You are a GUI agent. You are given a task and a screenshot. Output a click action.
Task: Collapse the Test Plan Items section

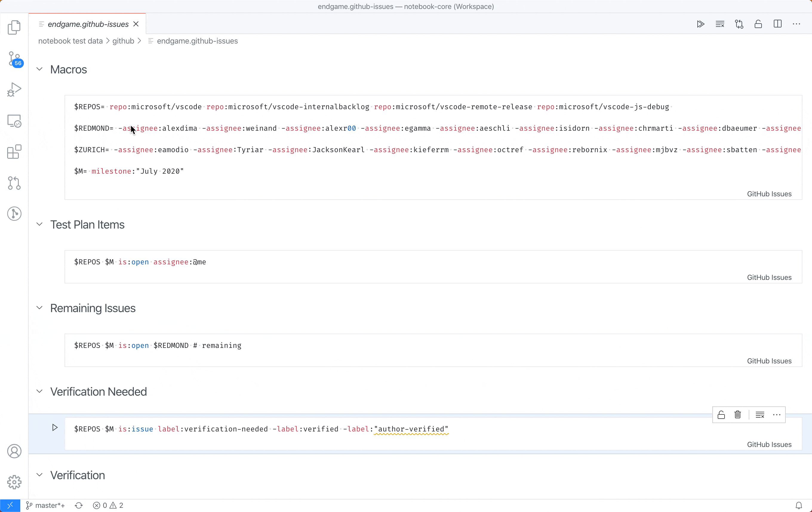pyautogui.click(x=39, y=224)
